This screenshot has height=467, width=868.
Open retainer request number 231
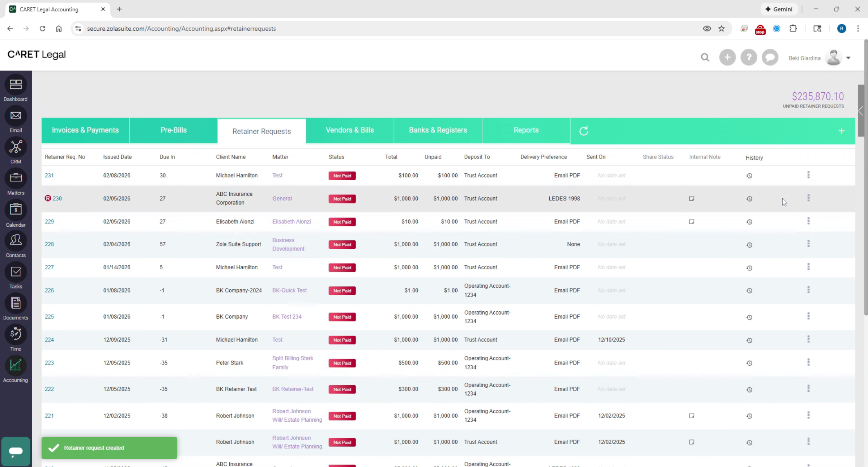coord(49,176)
